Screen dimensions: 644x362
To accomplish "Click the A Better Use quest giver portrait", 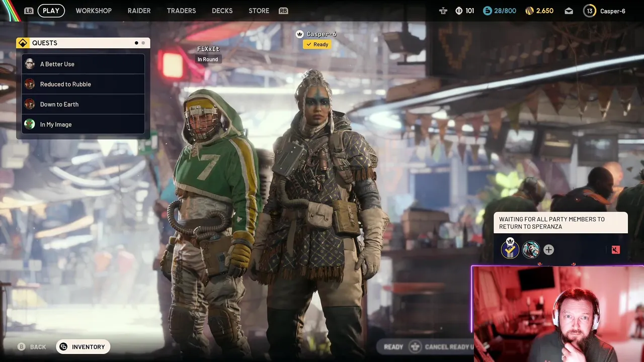I will (30, 64).
